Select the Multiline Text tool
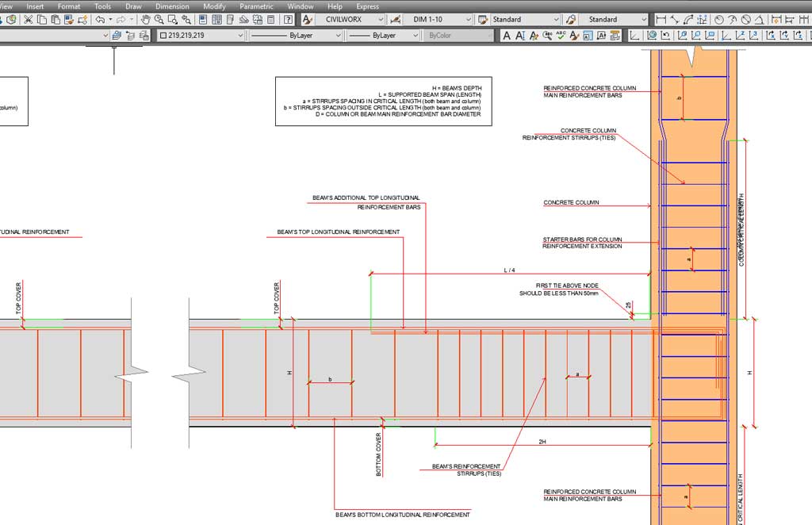Screen dimensions: 812x525 click(x=507, y=35)
